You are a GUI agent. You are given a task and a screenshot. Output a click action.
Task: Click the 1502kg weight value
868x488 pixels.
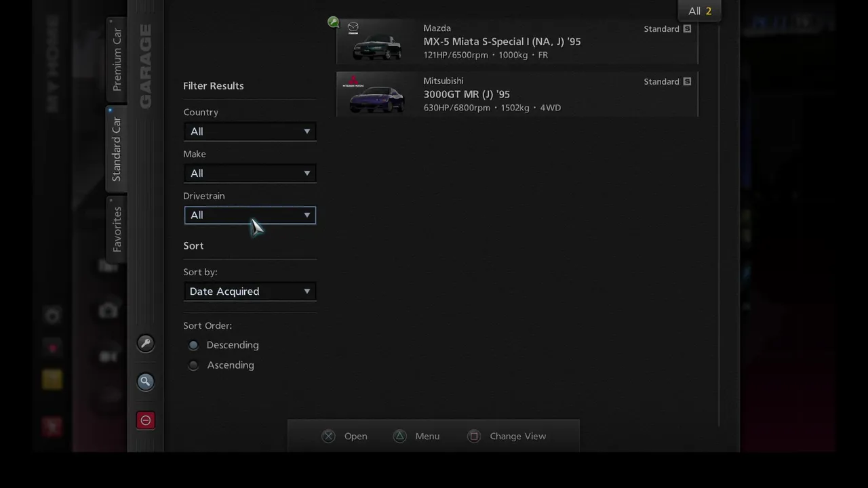(515, 108)
